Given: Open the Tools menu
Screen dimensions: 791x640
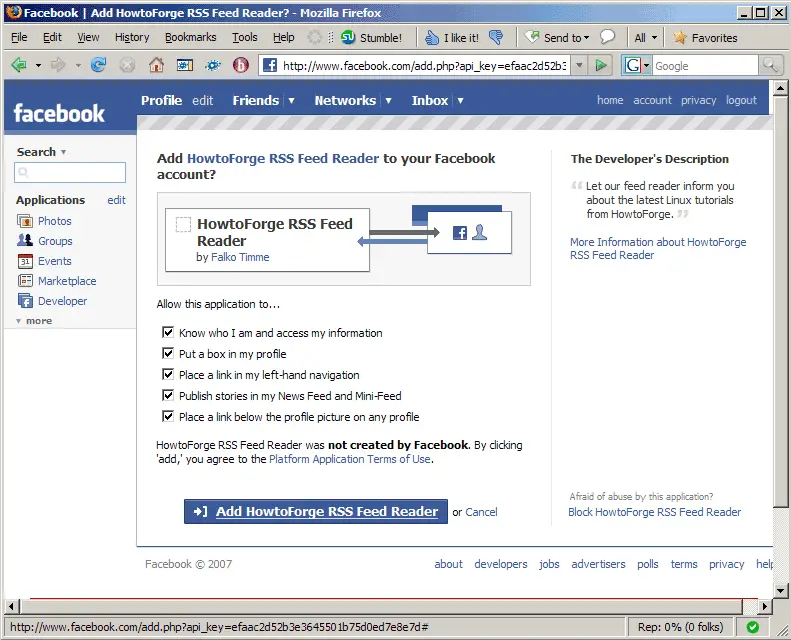Looking at the screenshot, I should (245, 37).
